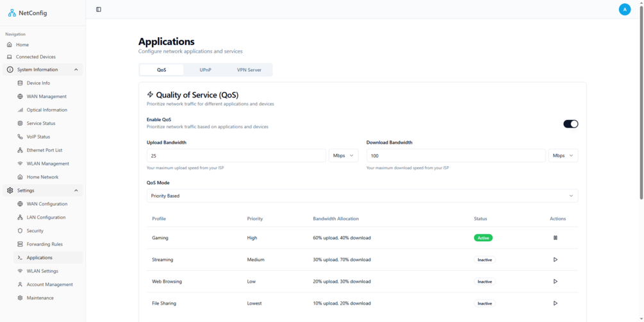The image size is (644, 322).
Task: Switch to the VPN Server tab
Action: 249,70
